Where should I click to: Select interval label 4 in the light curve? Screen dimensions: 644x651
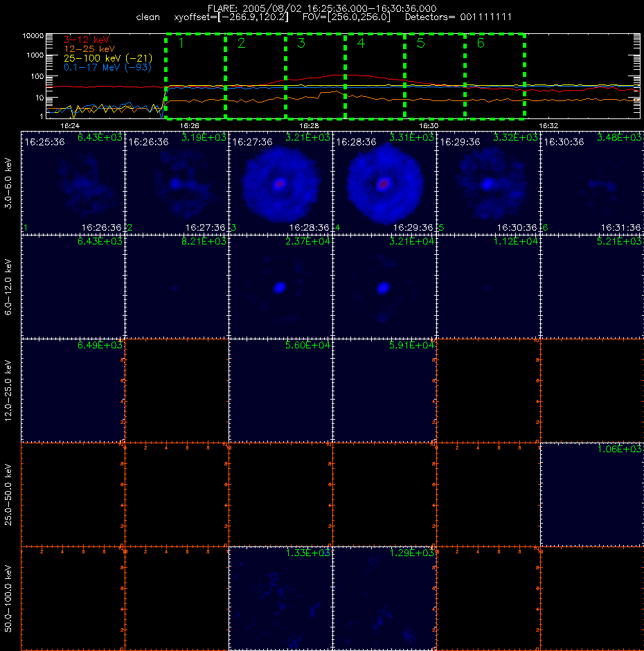tap(361, 43)
